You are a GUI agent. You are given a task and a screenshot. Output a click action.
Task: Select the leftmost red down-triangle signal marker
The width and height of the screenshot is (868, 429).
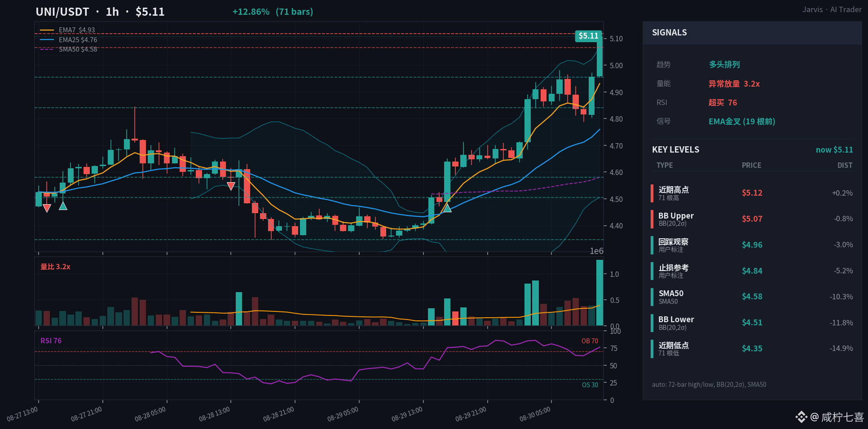pos(47,208)
